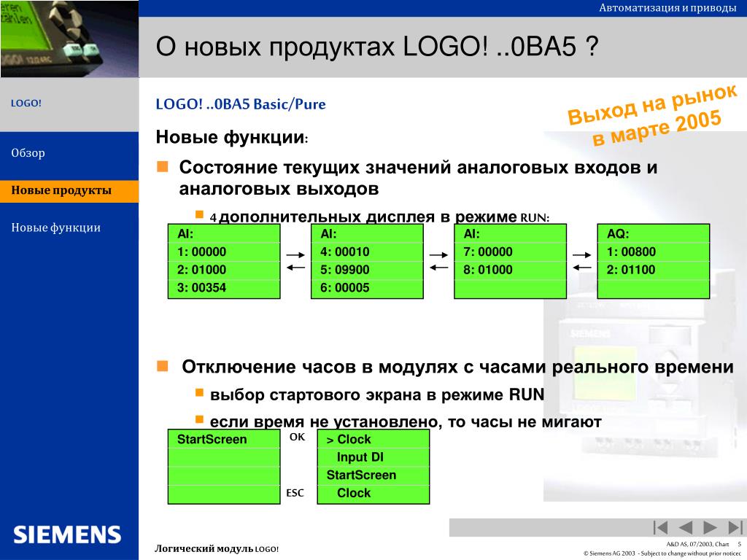Screen dimensions: 747x560
Task: Click display value 4: 00010
Action: (345, 252)
